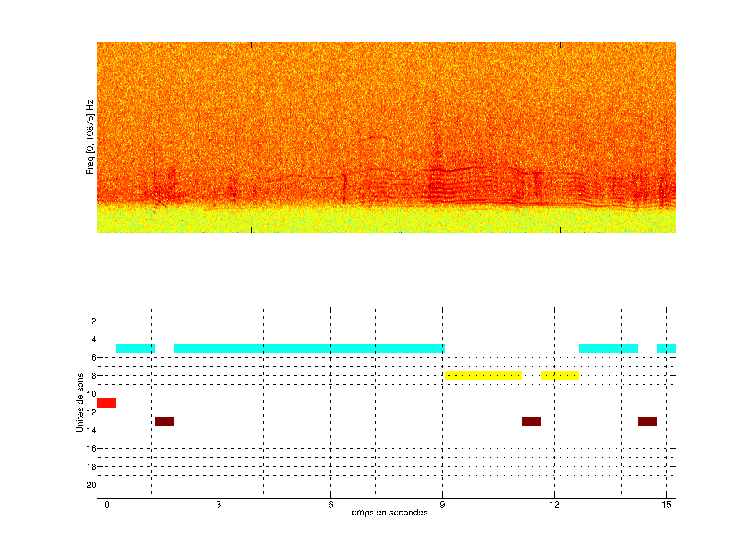Viewport: 747px width, 560px height.
Task: Select the first short cyan bar
Action: tap(135, 348)
